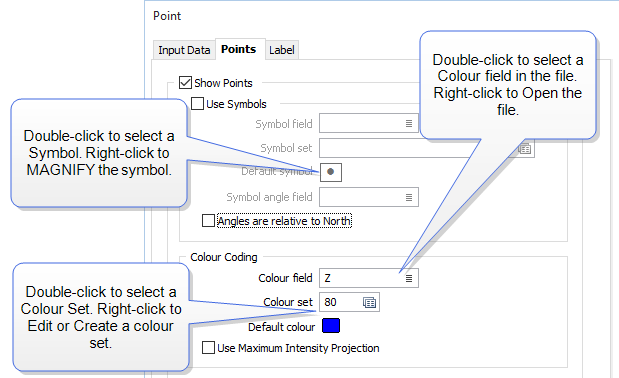The height and width of the screenshot is (378, 619).
Task: Open the Symbol angle field list icon
Action: pos(409,197)
